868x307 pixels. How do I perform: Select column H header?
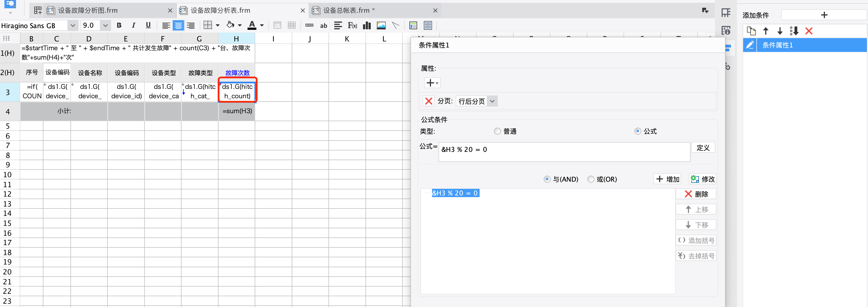(x=236, y=39)
